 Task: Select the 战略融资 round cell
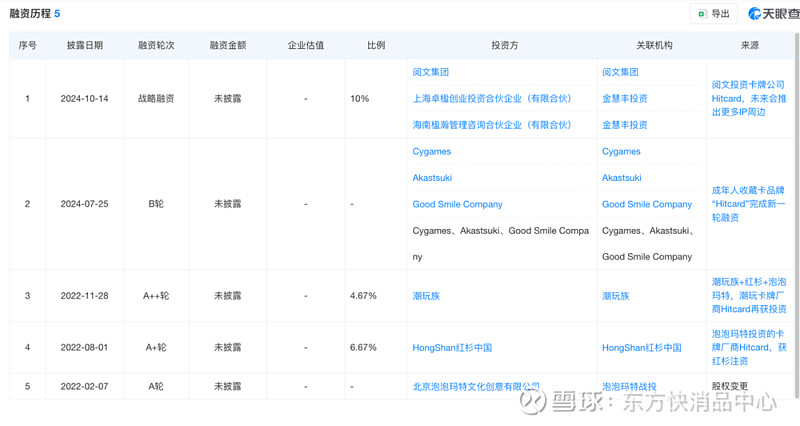point(156,98)
